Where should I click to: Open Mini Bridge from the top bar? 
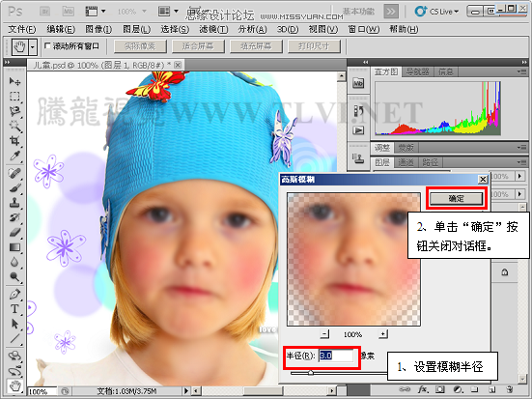(x=69, y=12)
